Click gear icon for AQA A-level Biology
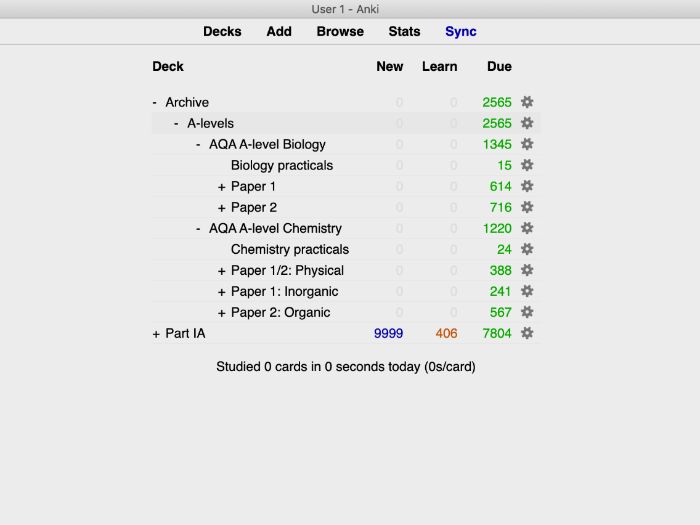Viewport: 700px width, 525px height. click(527, 144)
